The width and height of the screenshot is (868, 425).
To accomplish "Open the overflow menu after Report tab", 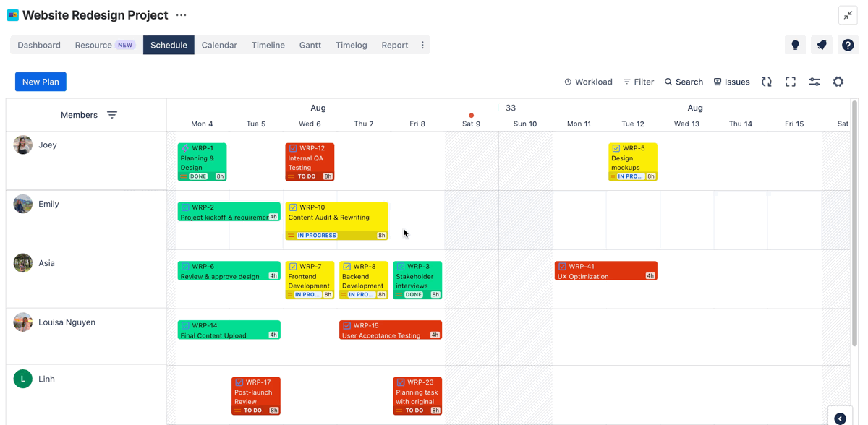I will [422, 45].
